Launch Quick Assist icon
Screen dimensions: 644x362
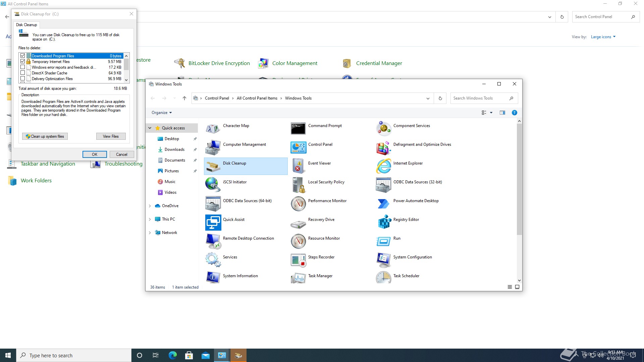[x=213, y=222]
